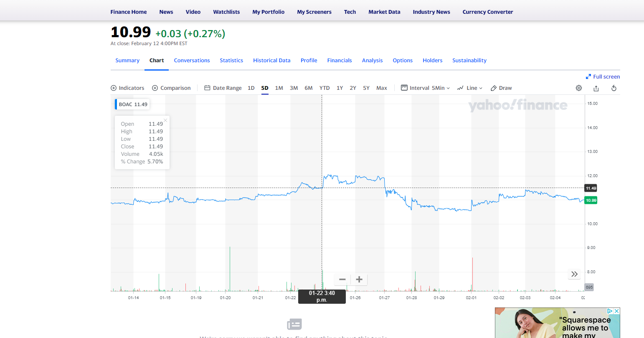Open the Video menu item

(193, 12)
